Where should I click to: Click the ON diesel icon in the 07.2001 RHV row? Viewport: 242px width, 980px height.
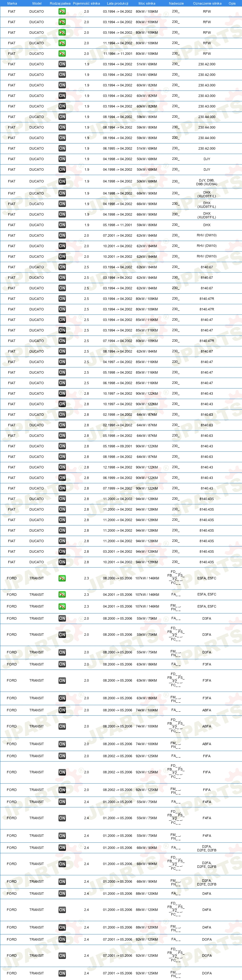pos(62,235)
